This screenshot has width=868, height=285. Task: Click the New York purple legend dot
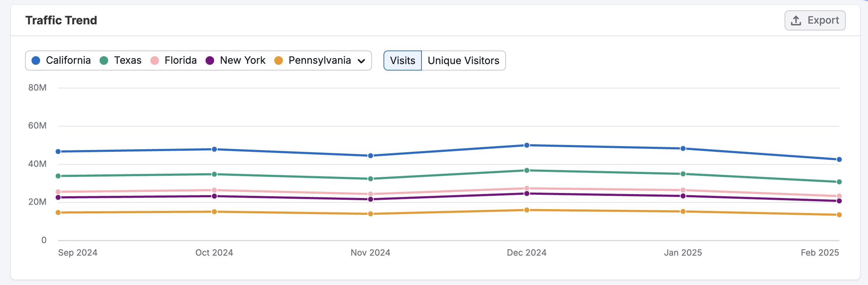click(209, 61)
